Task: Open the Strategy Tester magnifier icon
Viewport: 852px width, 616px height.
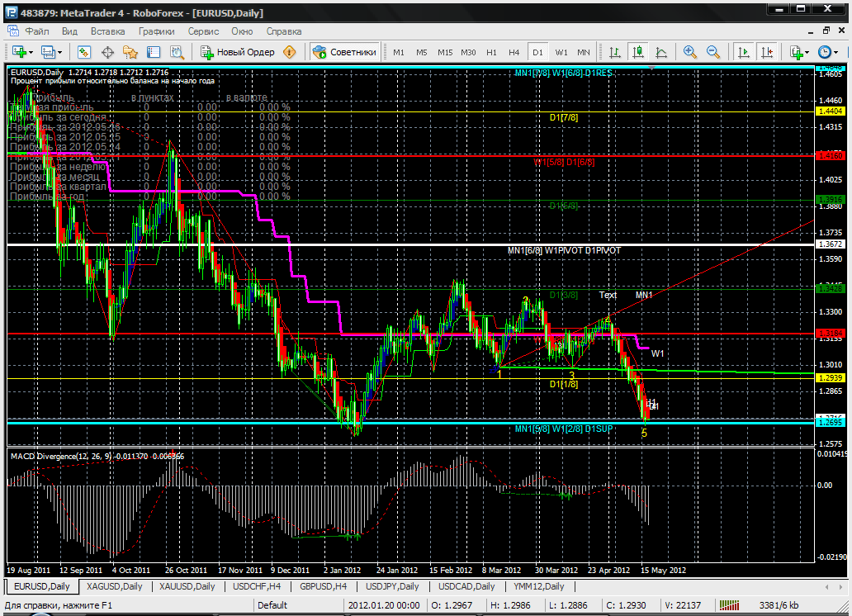Action: (x=176, y=52)
